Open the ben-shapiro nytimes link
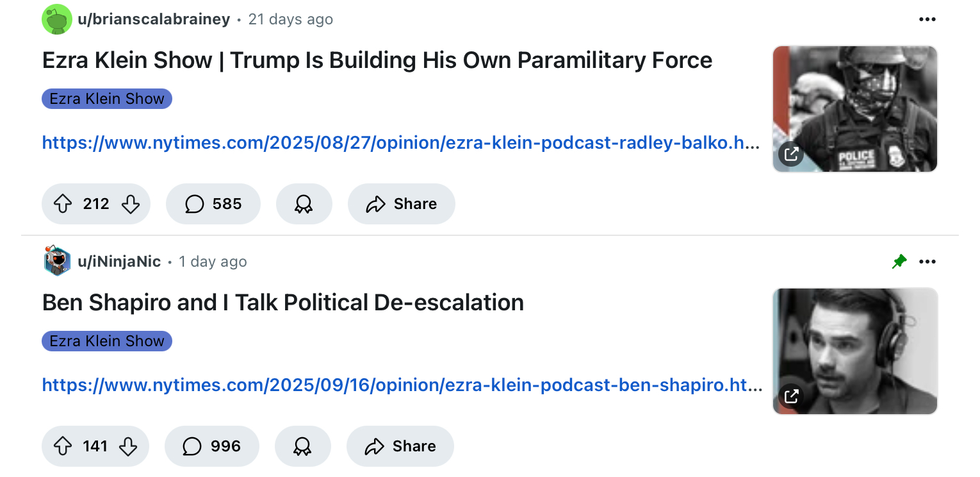 402,385
